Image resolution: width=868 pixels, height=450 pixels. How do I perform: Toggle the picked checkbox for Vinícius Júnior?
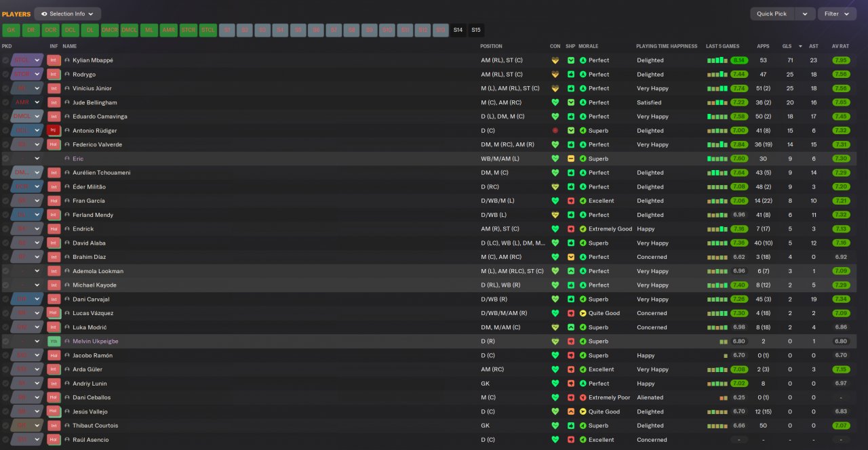point(5,88)
